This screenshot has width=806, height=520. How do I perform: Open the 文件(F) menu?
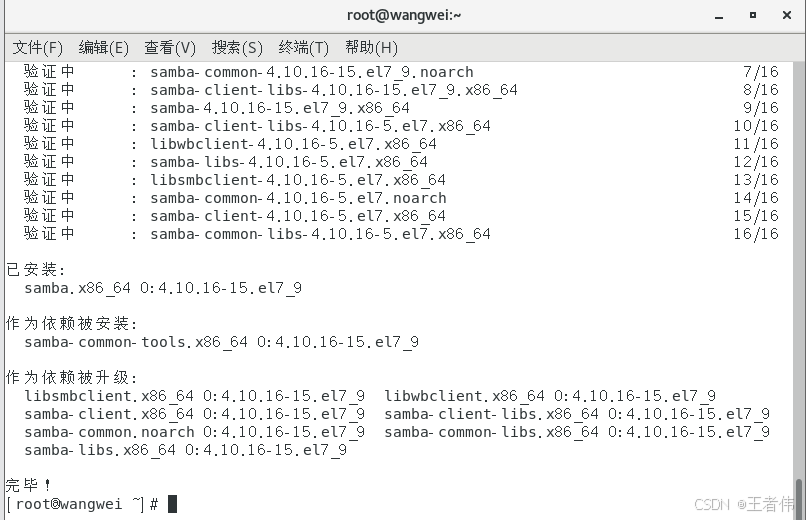(38, 48)
